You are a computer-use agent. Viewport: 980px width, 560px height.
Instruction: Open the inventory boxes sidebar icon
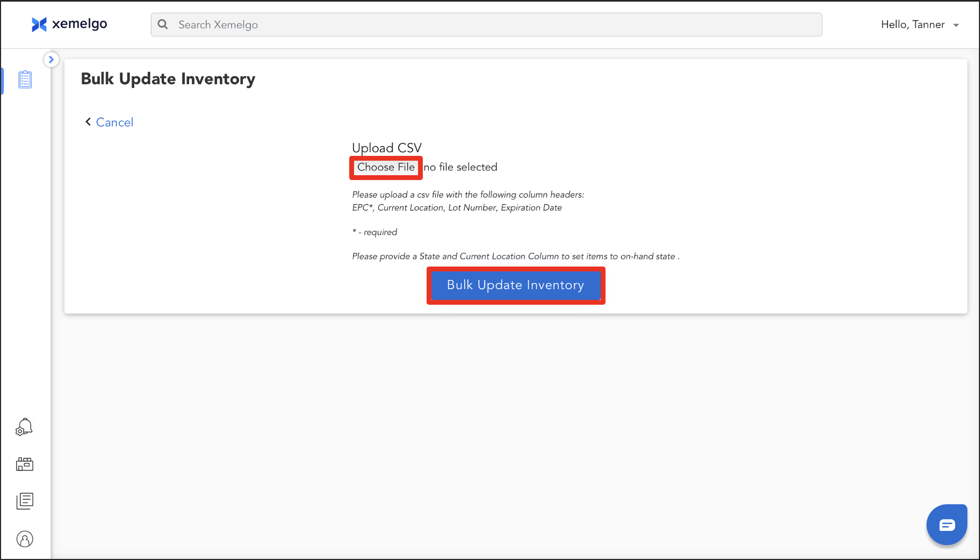click(x=25, y=464)
